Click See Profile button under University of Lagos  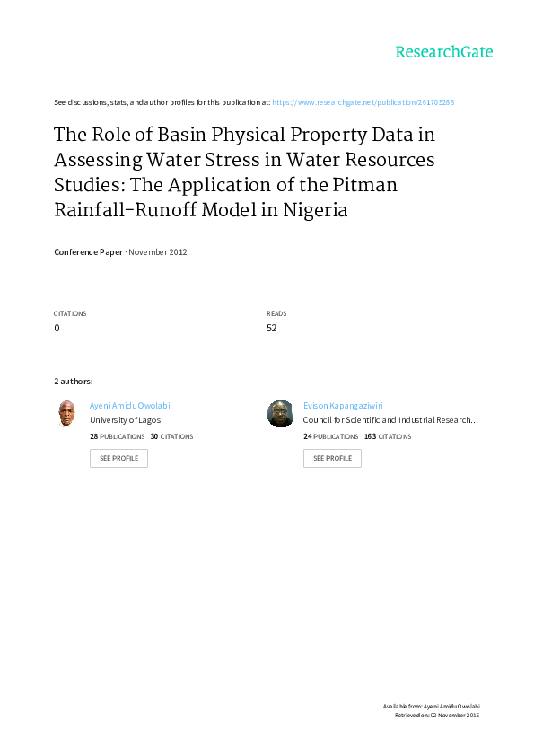(118, 458)
